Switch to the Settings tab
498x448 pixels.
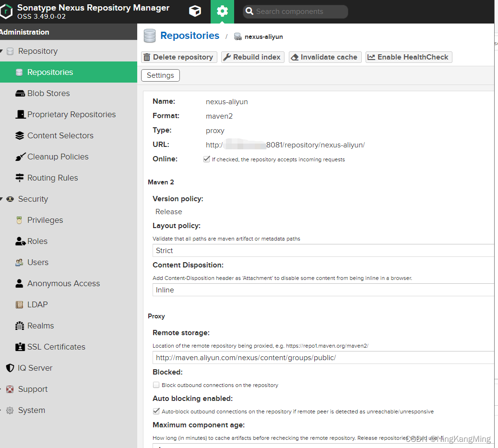pyautogui.click(x=160, y=75)
